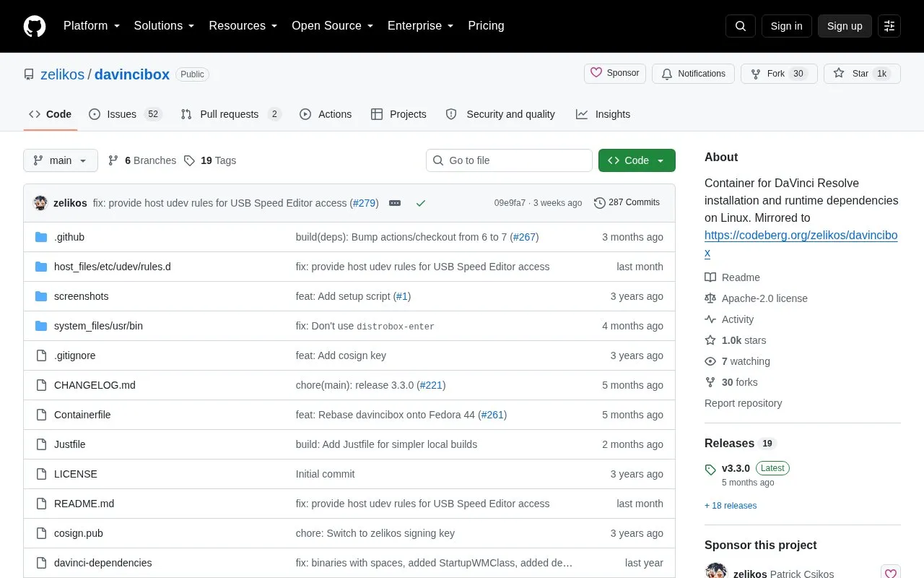This screenshot has width=924, height=578.
Task: Open Apache-2.0 license link
Action: pyautogui.click(x=756, y=298)
